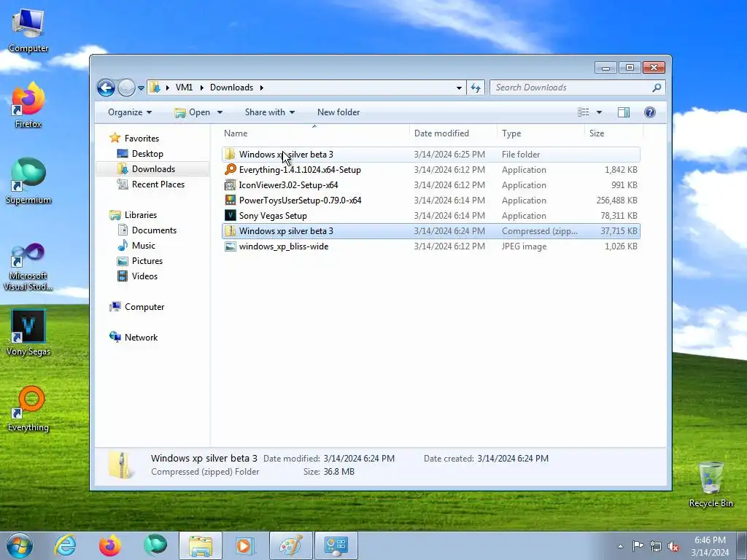The image size is (747, 560).
Task: Select Libraries in navigation pane
Action: [141, 215]
